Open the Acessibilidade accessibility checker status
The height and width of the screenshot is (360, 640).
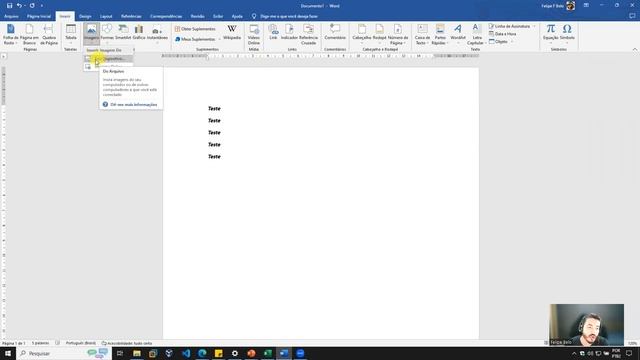coord(127,343)
